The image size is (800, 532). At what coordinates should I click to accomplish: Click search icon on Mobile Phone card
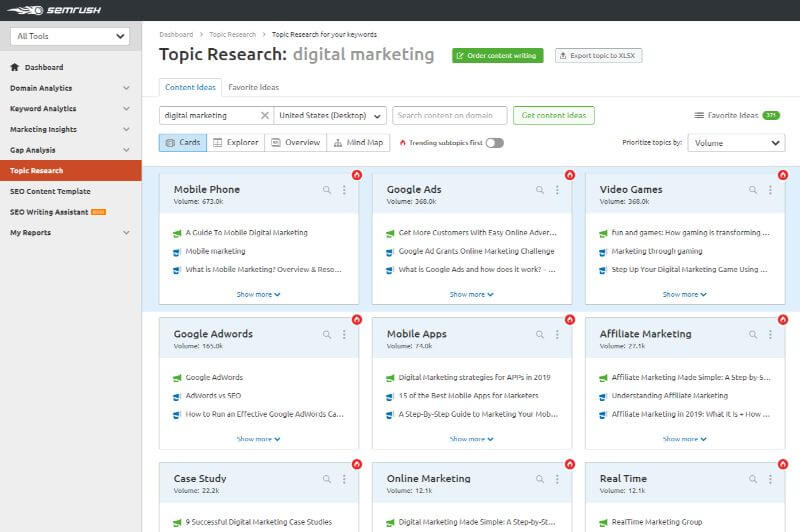tap(327, 190)
